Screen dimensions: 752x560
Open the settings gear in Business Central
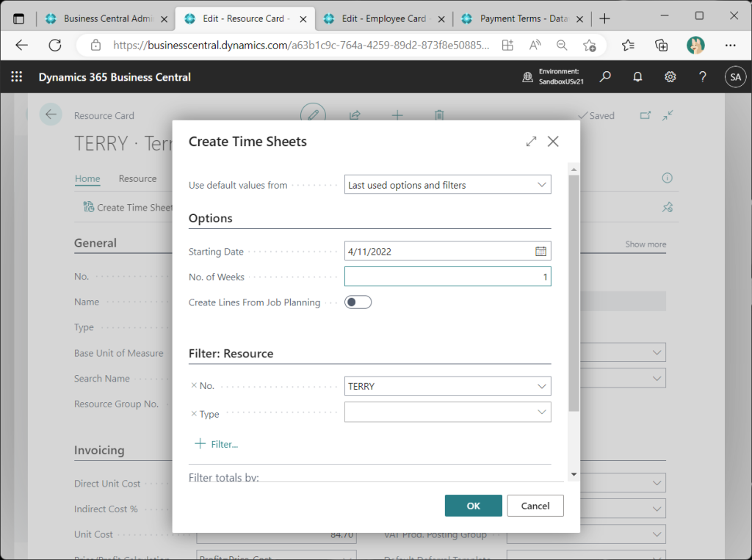pos(670,77)
